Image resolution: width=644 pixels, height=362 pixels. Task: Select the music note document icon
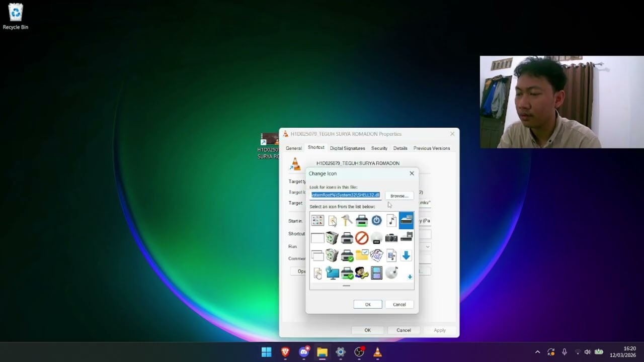pyautogui.click(x=391, y=220)
